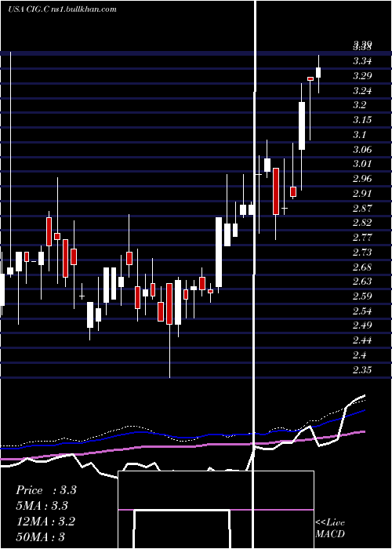
Task: Pick the 3.06 price label
Action: tap(362, 150)
